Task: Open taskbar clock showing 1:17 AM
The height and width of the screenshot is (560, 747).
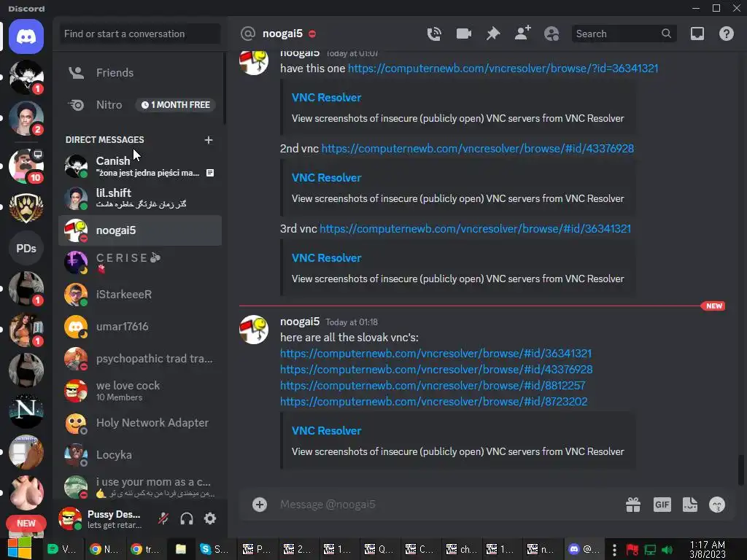Action: tap(708, 550)
